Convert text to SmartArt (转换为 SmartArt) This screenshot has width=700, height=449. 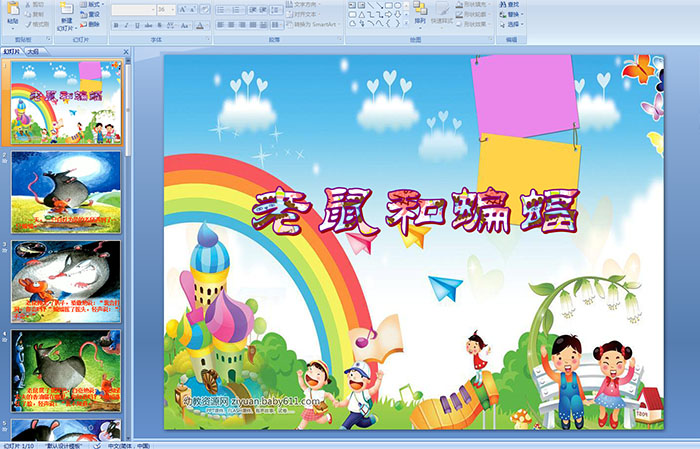click(x=312, y=24)
